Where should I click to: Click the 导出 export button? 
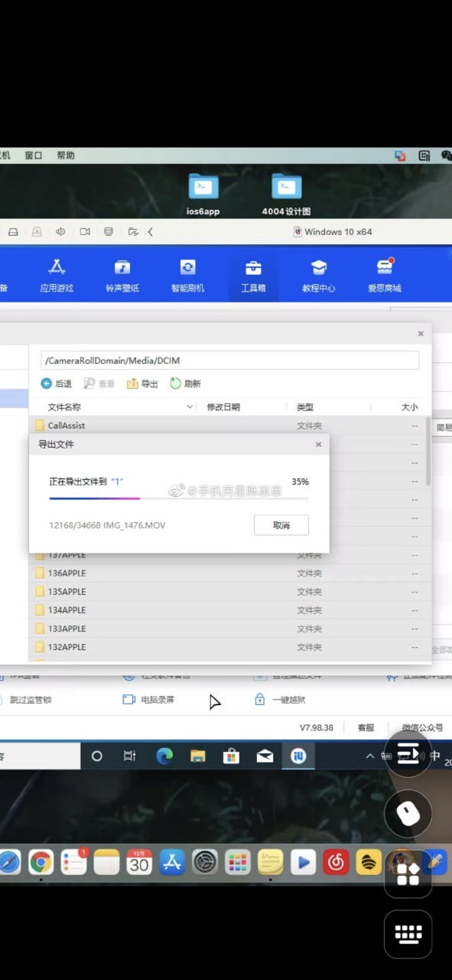coord(143,384)
